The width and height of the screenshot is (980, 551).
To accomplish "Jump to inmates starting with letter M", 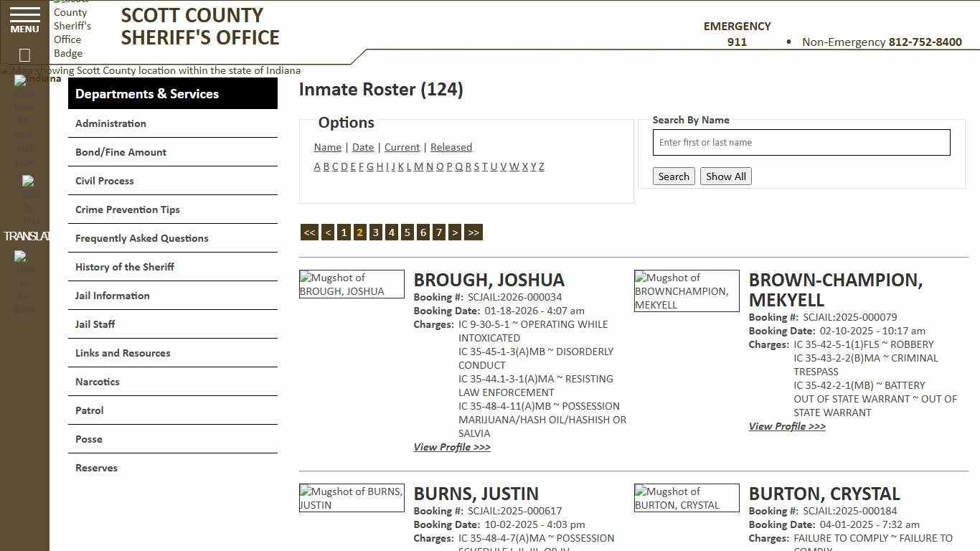I will [x=418, y=166].
